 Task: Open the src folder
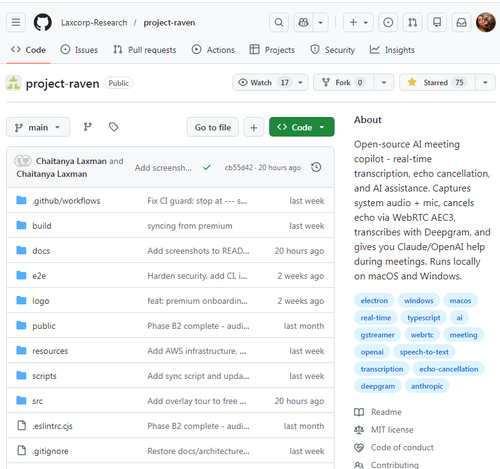pyautogui.click(x=37, y=401)
